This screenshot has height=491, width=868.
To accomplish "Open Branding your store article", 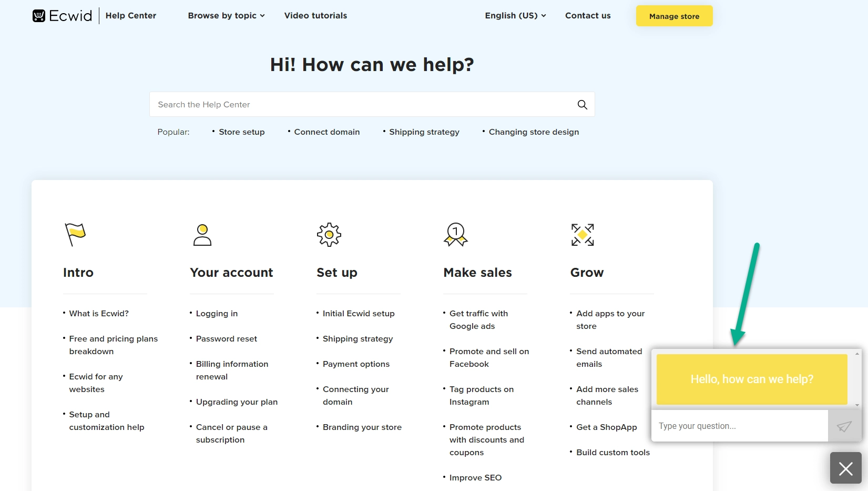I will pos(362,427).
